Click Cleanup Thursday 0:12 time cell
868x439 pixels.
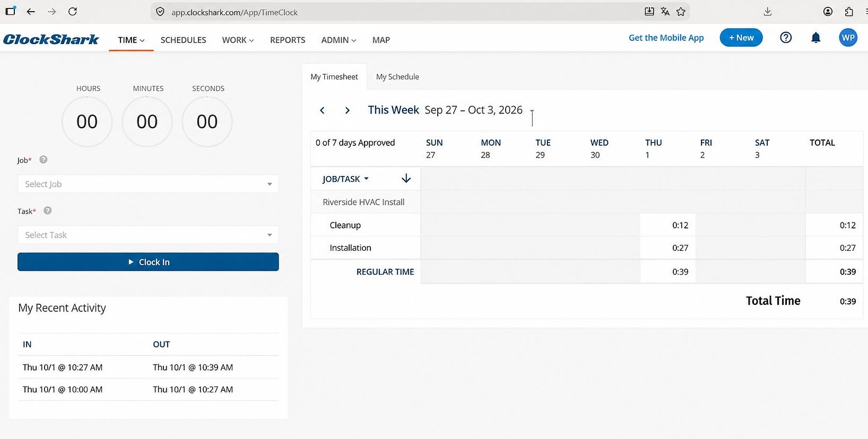(x=667, y=225)
